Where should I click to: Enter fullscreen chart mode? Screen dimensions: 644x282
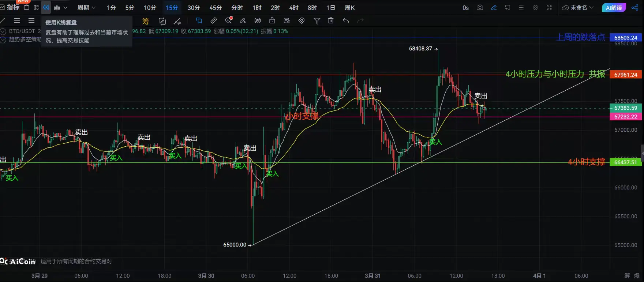(549, 7)
